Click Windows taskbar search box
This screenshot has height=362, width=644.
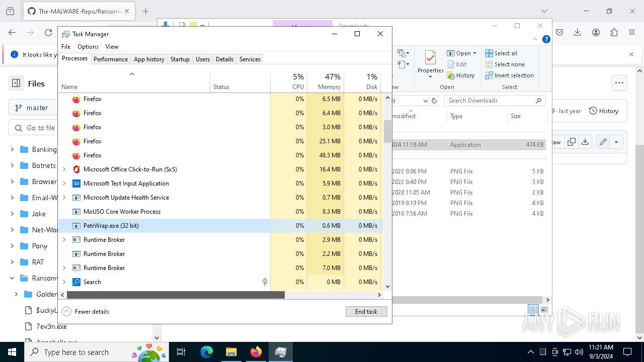(x=96, y=352)
